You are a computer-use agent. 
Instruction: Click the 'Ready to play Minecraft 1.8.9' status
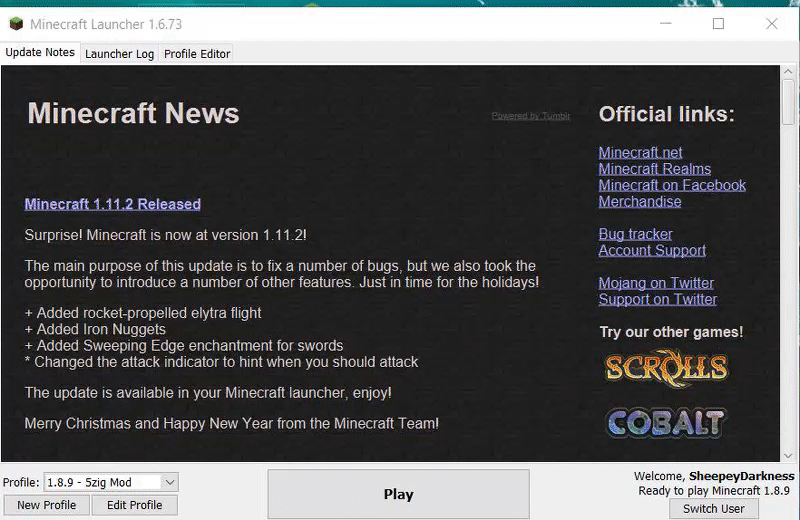click(x=714, y=491)
